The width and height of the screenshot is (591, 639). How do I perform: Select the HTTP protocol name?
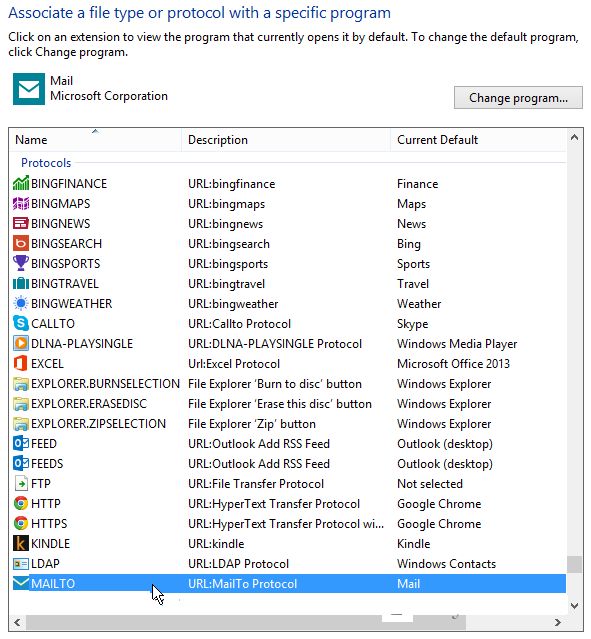pyautogui.click(x=46, y=504)
